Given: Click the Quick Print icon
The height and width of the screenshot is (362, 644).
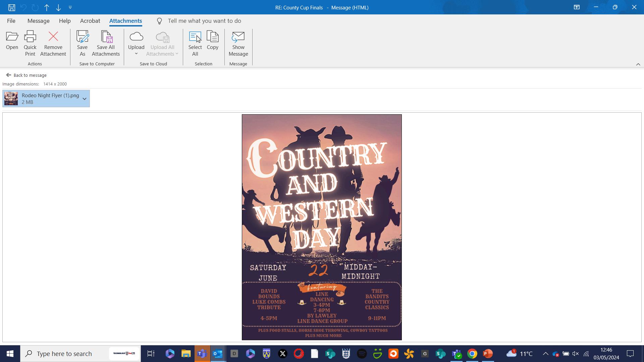Looking at the screenshot, I should point(30,37).
